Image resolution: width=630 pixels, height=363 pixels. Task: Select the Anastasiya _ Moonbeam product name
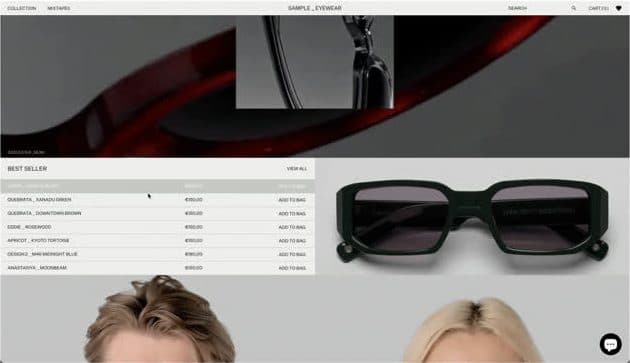tap(37, 268)
